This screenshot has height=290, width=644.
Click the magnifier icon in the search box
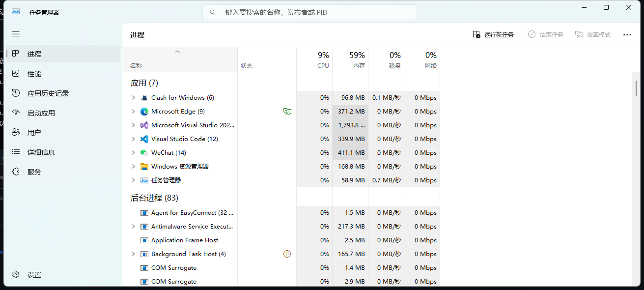pos(213,12)
